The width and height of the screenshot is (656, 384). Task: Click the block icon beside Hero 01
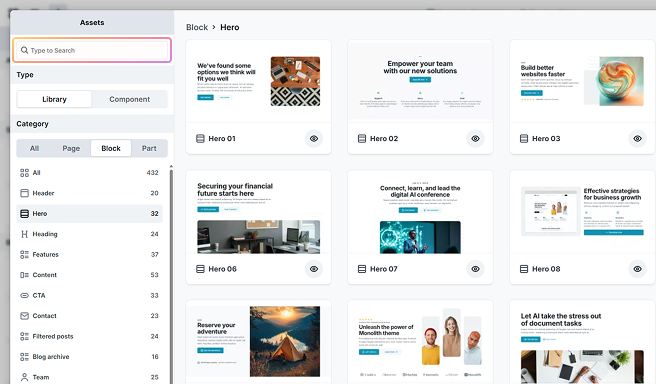pyautogui.click(x=200, y=138)
